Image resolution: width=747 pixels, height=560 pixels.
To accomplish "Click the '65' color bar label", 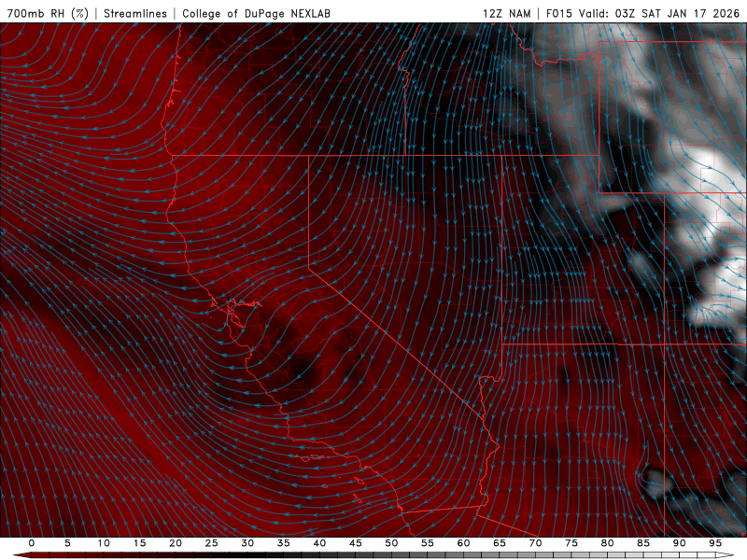I will click(500, 543).
